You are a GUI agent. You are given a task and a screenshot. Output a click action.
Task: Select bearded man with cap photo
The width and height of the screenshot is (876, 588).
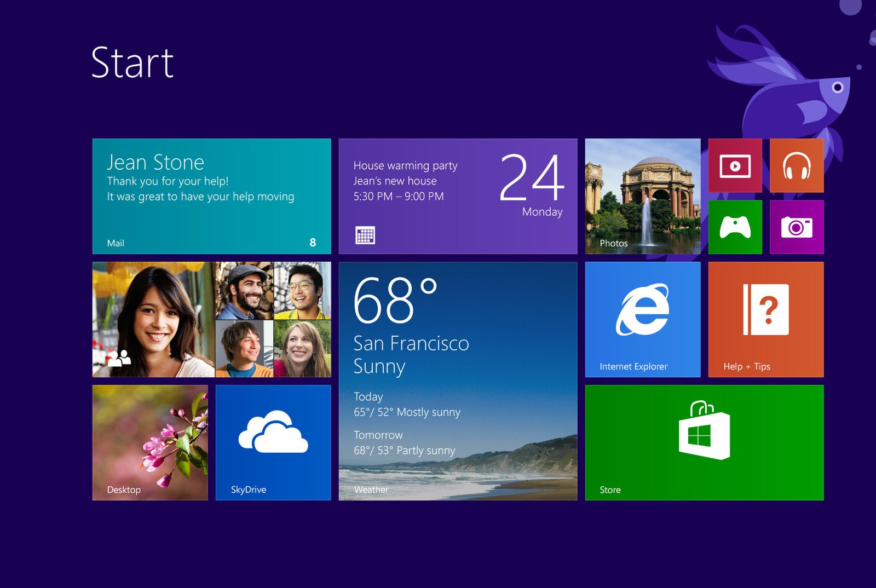[x=244, y=290]
